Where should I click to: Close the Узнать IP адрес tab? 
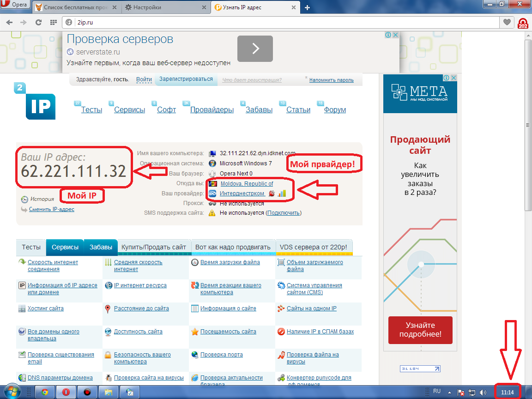(294, 7)
